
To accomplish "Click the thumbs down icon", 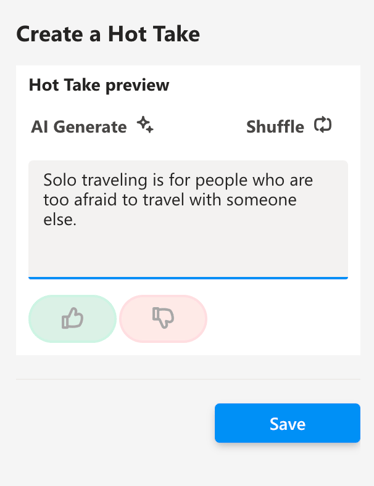I will point(163,318).
